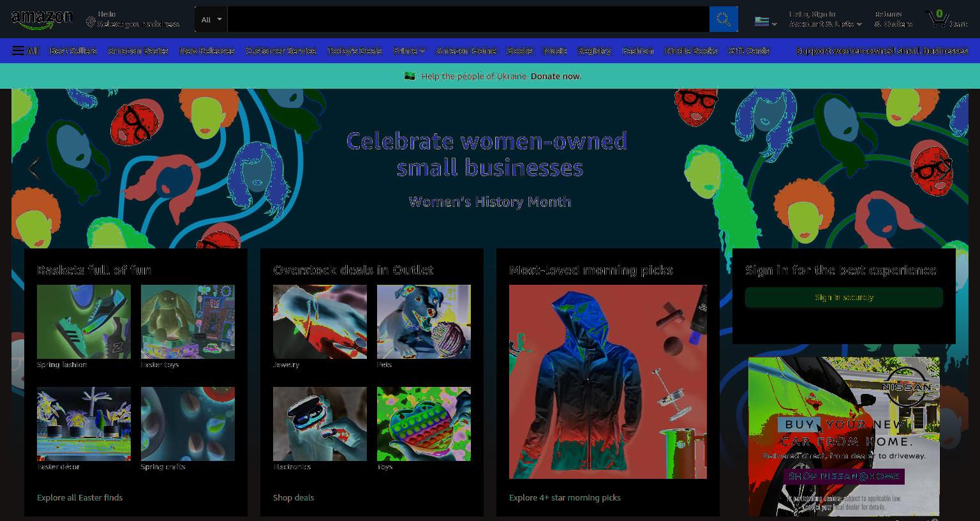Viewport: 980px width, 521px height.
Task: Click the magnifying glass search button
Action: (724, 19)
